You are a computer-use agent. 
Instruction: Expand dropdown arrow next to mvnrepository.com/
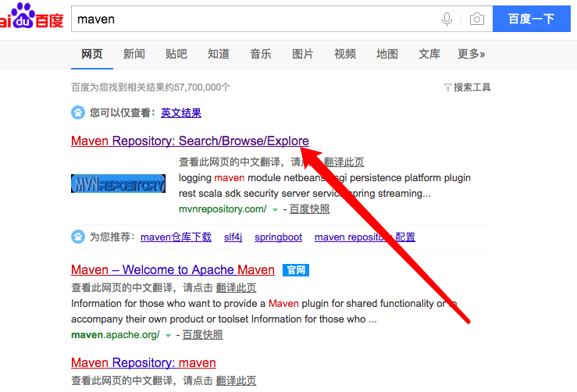pyautogui.click(x=275, y=210)
